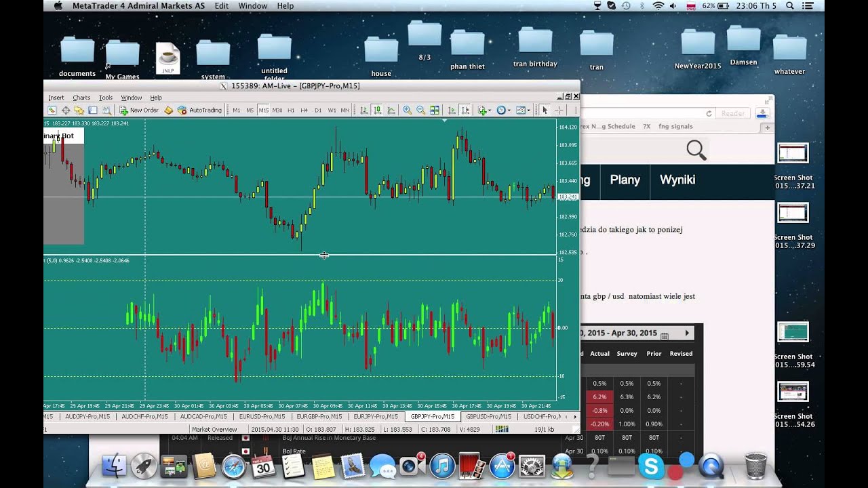Screen dimensions: 868x488
Task: Toggle AutoTrading button
Action: pos(200,110)
